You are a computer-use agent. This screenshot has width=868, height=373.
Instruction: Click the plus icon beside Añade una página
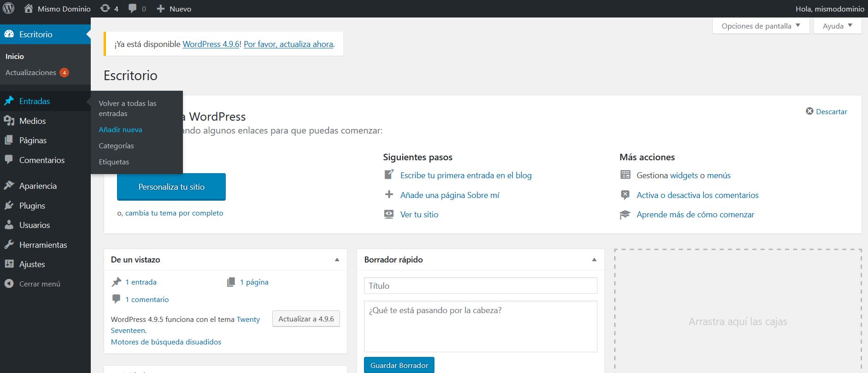(389, 194)
